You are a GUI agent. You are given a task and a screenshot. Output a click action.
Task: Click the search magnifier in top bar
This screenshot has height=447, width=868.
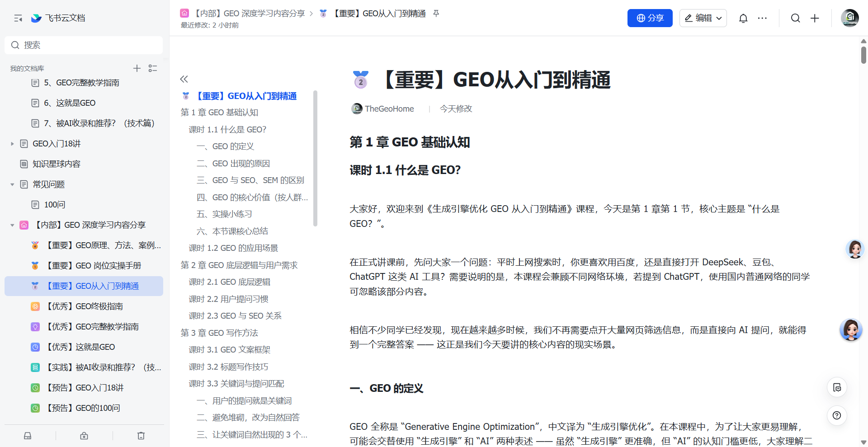pos(795,18)
